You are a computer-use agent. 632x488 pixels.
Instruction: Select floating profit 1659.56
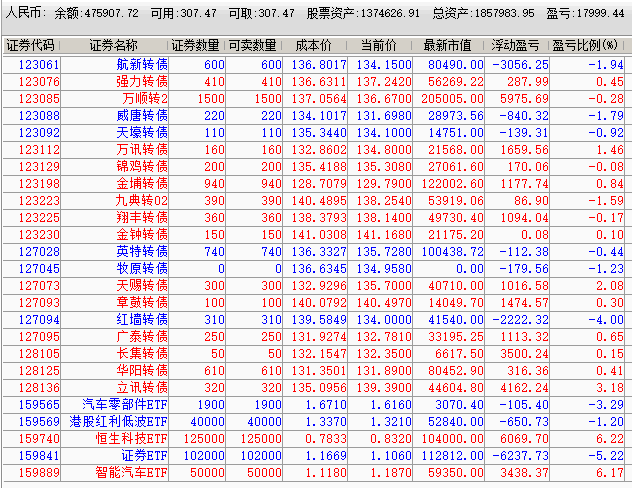pyautogui.click(x=524, y=150)
